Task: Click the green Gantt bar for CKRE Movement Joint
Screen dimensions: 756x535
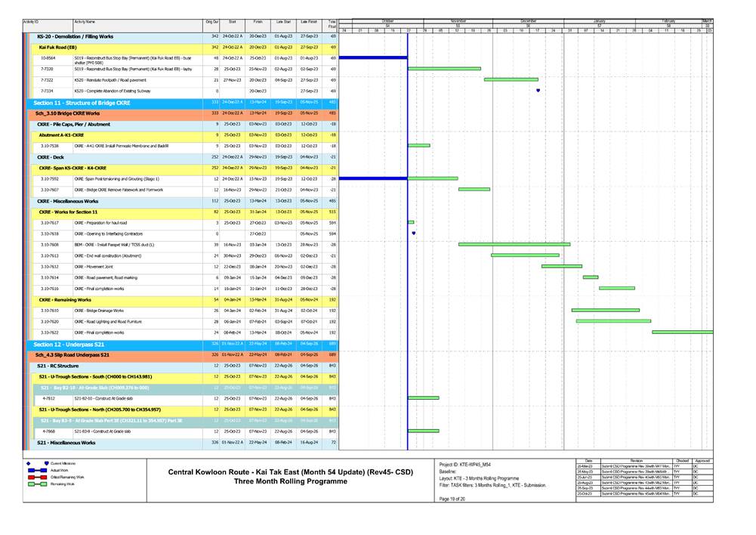Action: [561, 266]
